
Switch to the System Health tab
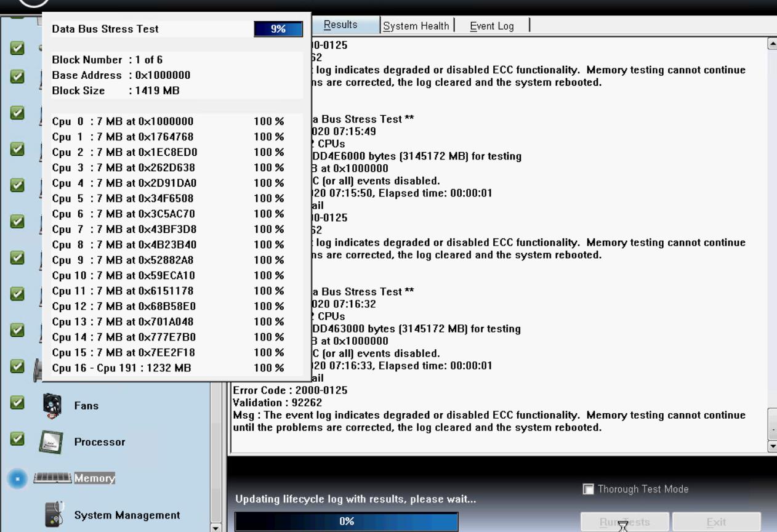(x=416, y=25)
